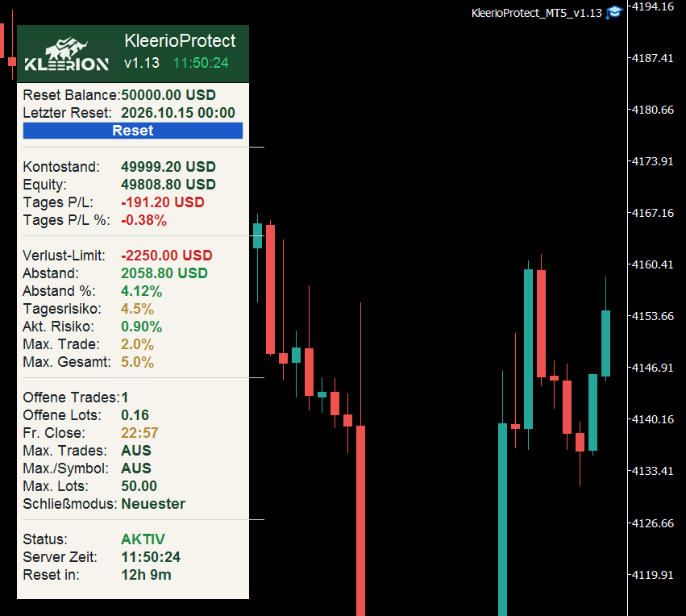Click the Max. Trades AUS value
The height and width of the screenshot is (616, 686).
tap(136, 451)
